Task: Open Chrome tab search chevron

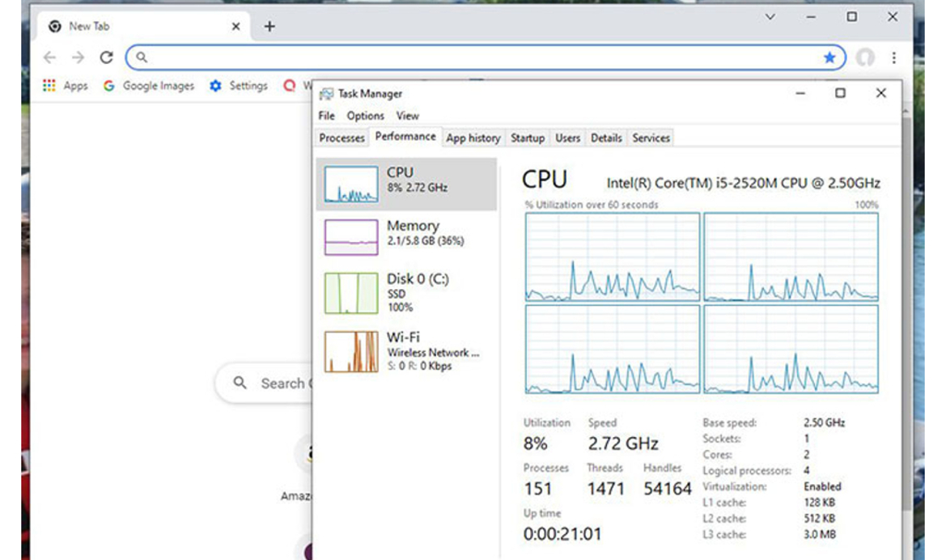Action: click(x=770, y=17)
